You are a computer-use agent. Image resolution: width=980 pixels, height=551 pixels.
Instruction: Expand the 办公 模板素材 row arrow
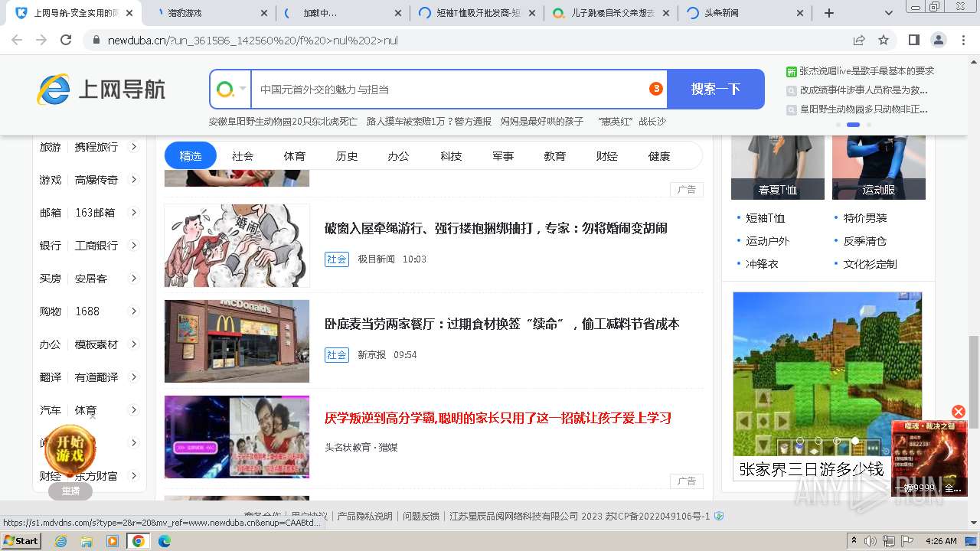click(133, 344)
